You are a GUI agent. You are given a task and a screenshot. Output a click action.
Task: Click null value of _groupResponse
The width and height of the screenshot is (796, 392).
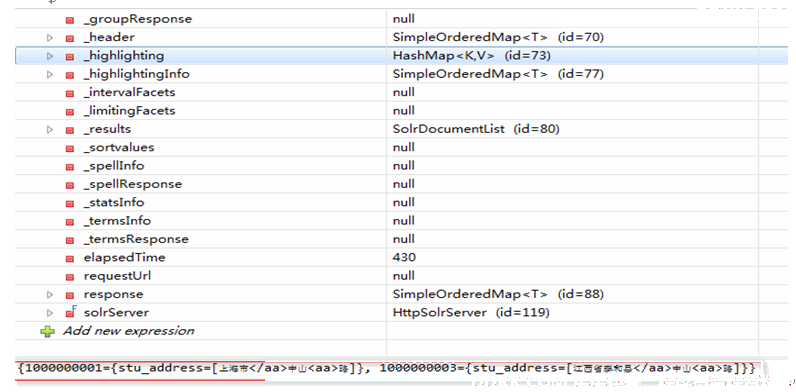click(x=404, y=19)
